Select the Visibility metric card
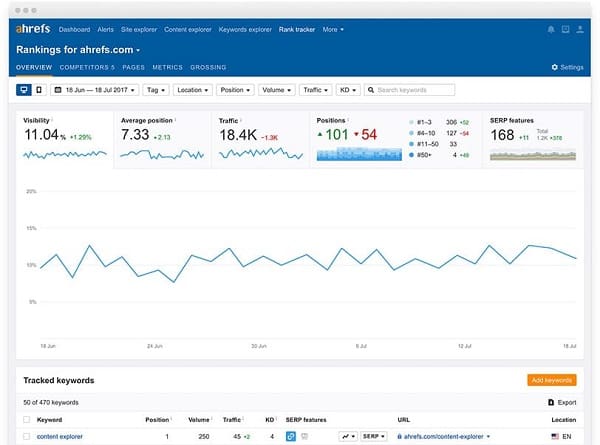Screen dimensions: 600x445 click(65, 139)
